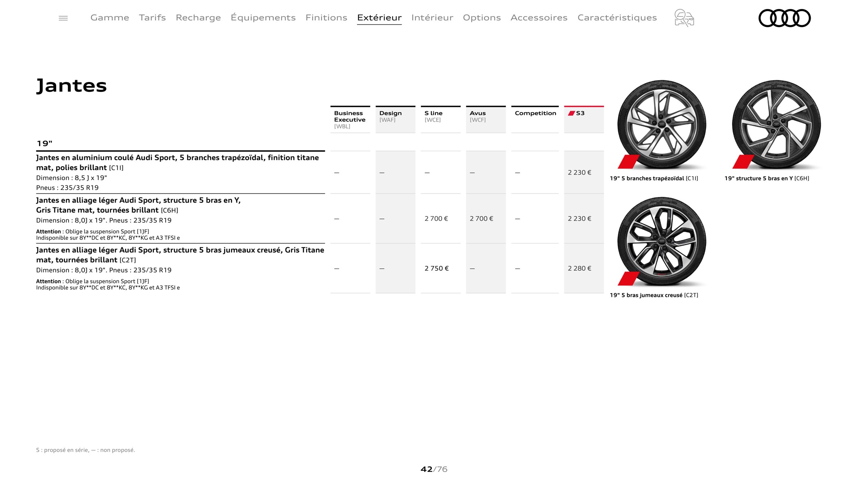Select the Design [WAF] column header
Viewport: 868px width, 488px height.
[395, 120]
